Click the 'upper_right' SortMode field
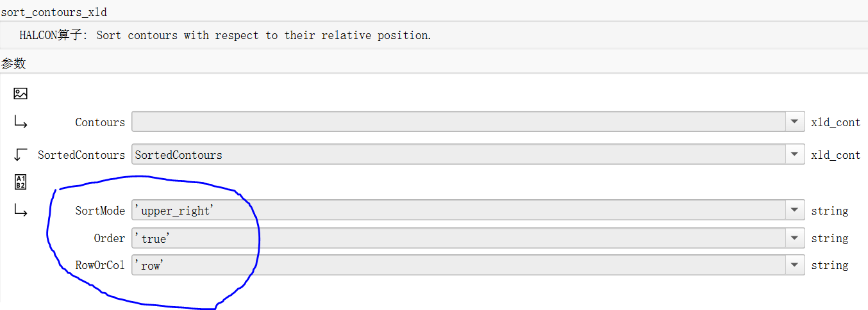Image resolution: width=868 pixels, height=310 pixels. (459, 210)
